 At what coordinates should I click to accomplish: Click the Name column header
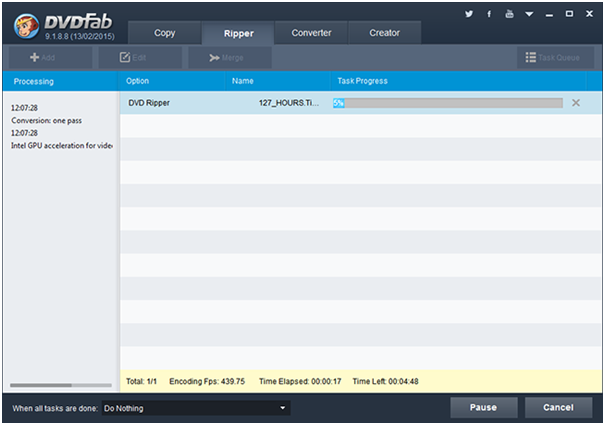pos(278,81)
